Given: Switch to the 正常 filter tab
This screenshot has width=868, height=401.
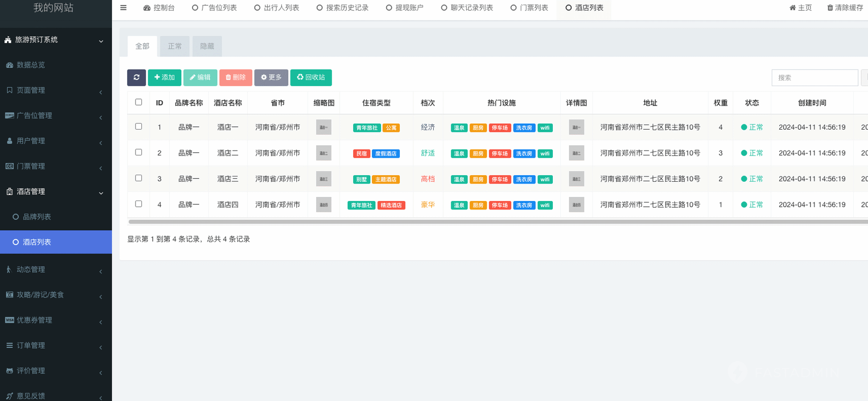Looking at the screenshot, I should pyautogui.click(x=175, y=46).
